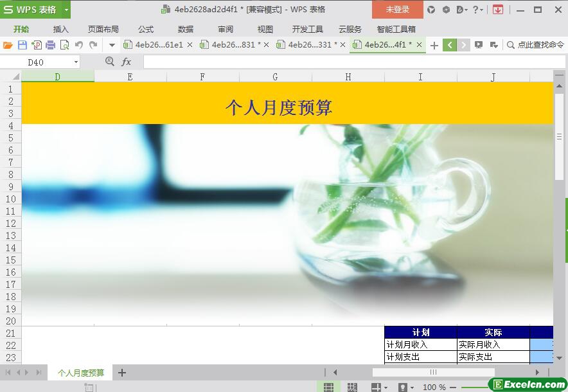Click the plus icon to add new document tab

tap(434, 45)
